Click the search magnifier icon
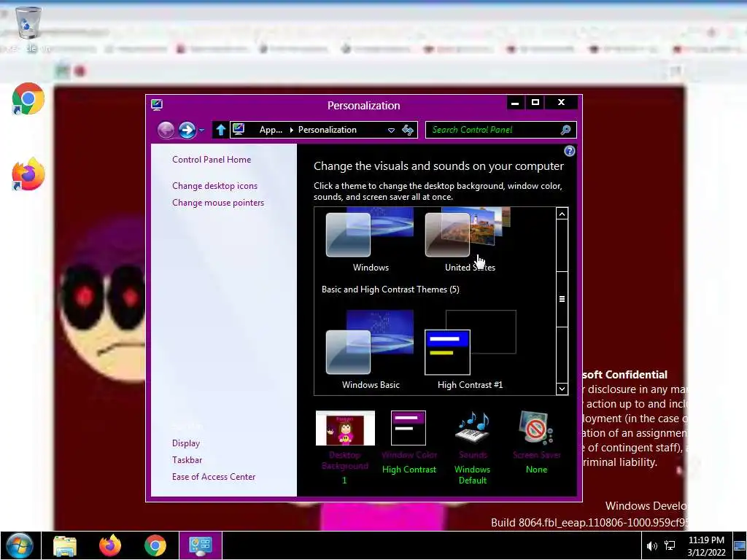Screen dimensions: 747x560 point(565,130)
